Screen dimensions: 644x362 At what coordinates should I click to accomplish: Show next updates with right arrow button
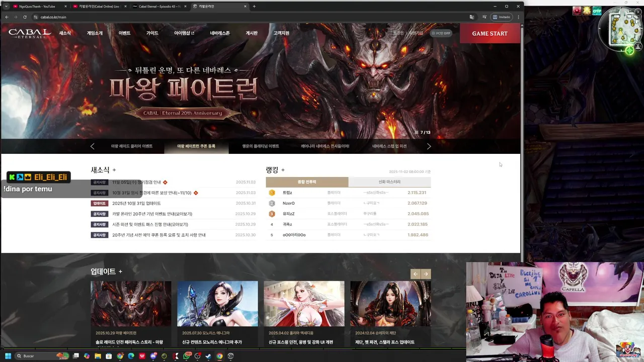[x=426, y=274]
